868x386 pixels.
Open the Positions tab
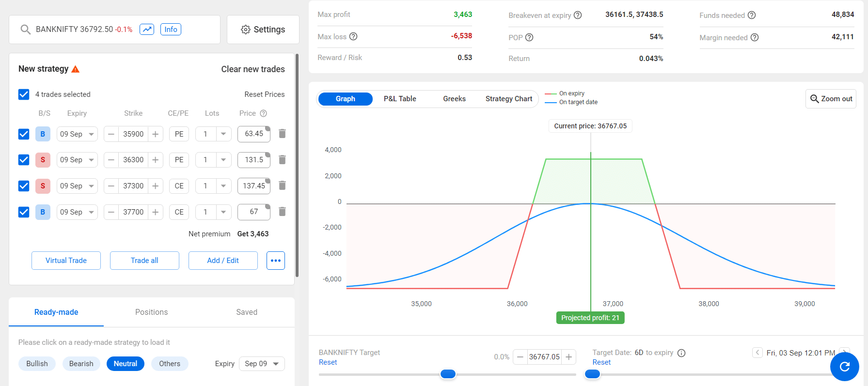151,312
